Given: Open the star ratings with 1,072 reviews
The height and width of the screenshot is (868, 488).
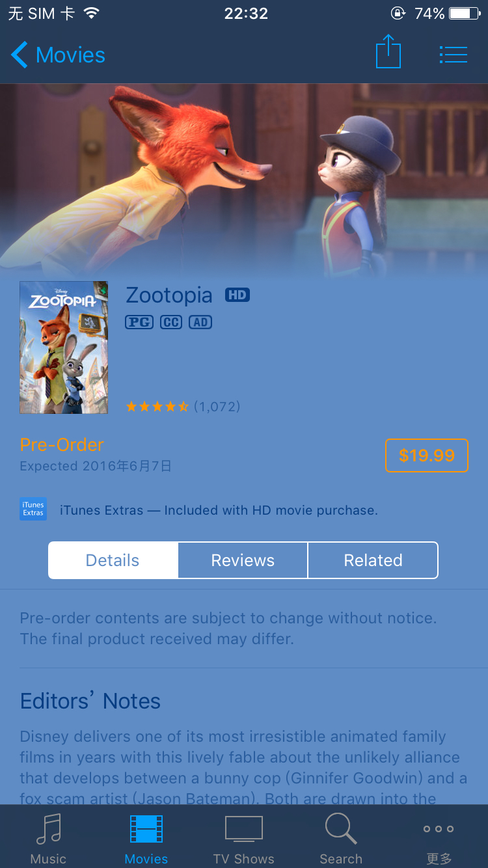Looking at the screenshot, I should tap(183, 407).
